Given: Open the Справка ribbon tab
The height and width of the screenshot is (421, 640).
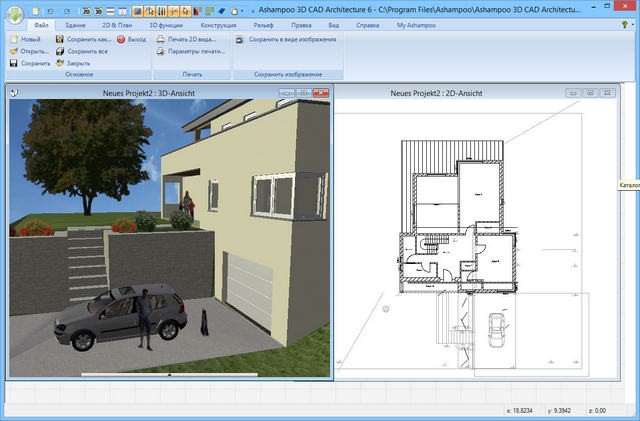Looking at the screenshot, I should tap(367, 25).
